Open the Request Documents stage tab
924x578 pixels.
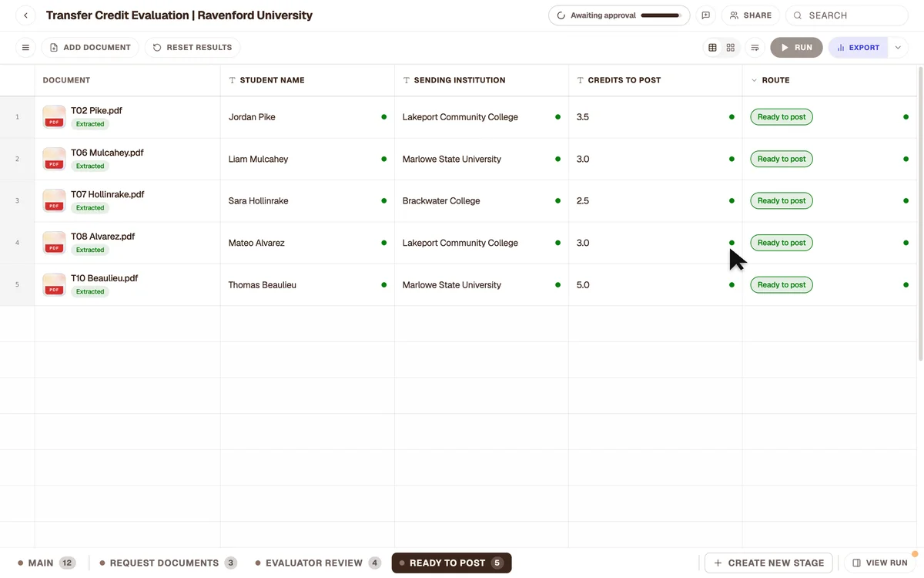[x=168, y=563]
